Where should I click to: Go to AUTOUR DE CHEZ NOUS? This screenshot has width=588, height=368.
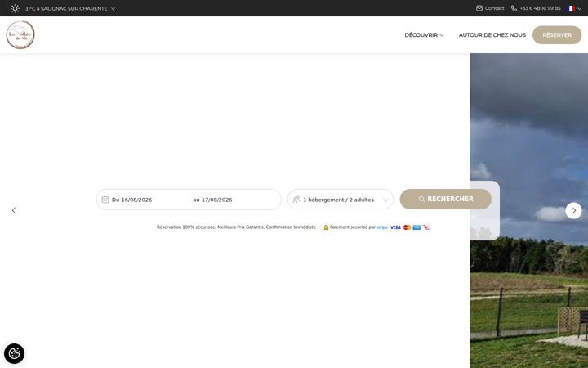492,35
